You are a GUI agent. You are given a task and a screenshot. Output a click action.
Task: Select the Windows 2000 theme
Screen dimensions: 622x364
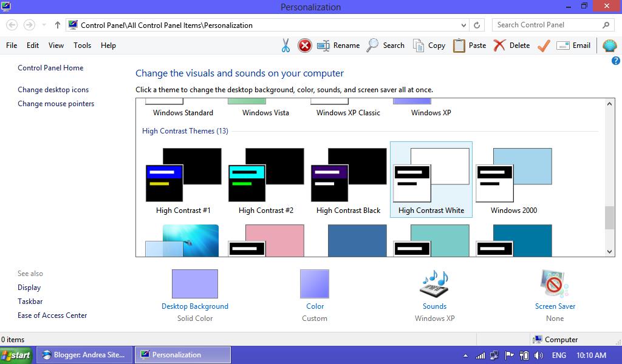(x=514, y=180)
